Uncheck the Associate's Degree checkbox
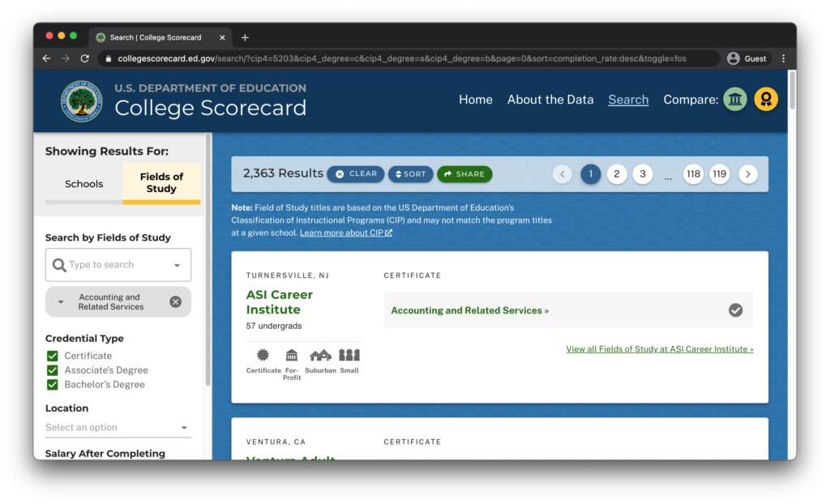830x504 pixels. (x=53, y=370)
